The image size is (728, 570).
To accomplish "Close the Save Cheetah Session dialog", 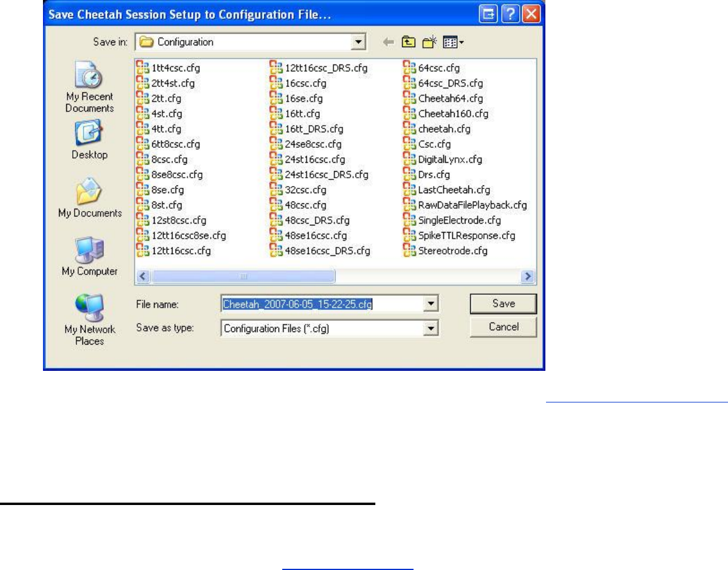I will pyautogui.click(x=531, y=14).
